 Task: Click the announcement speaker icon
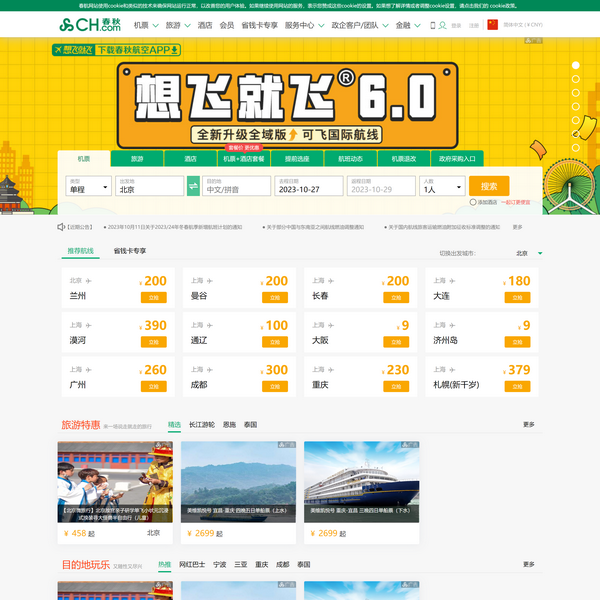coord(62,227)
